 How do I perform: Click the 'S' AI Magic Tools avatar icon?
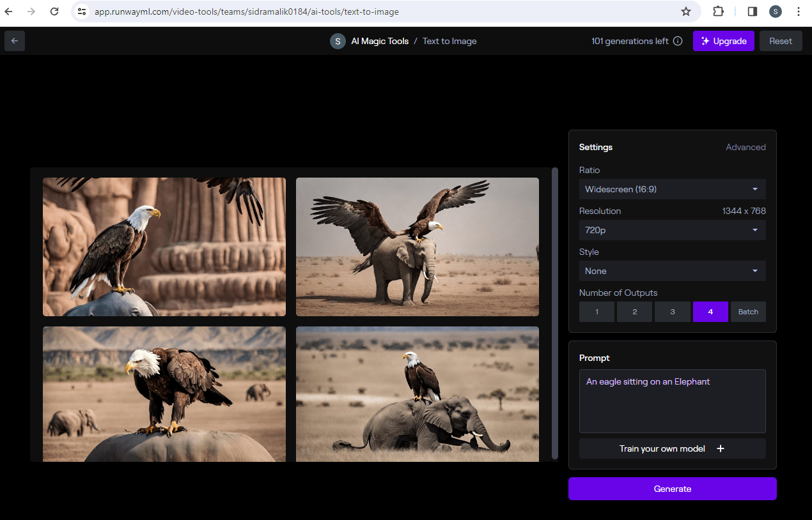coord(338,41)
